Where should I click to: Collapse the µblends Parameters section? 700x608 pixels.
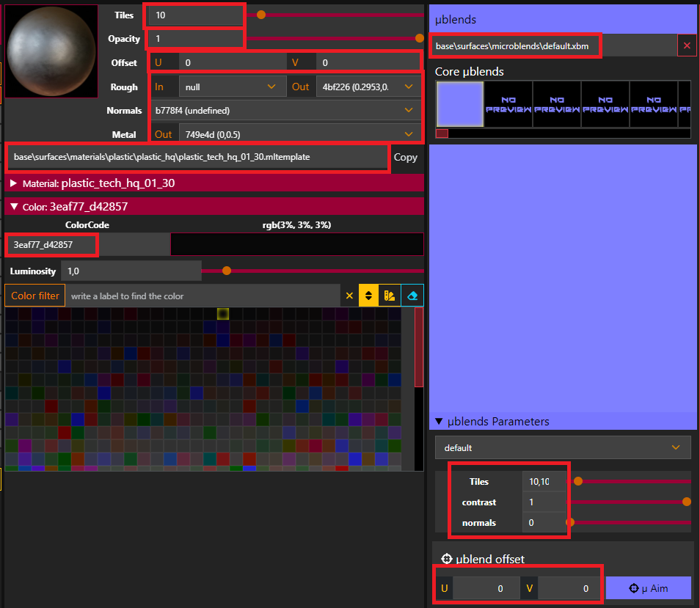439,422
